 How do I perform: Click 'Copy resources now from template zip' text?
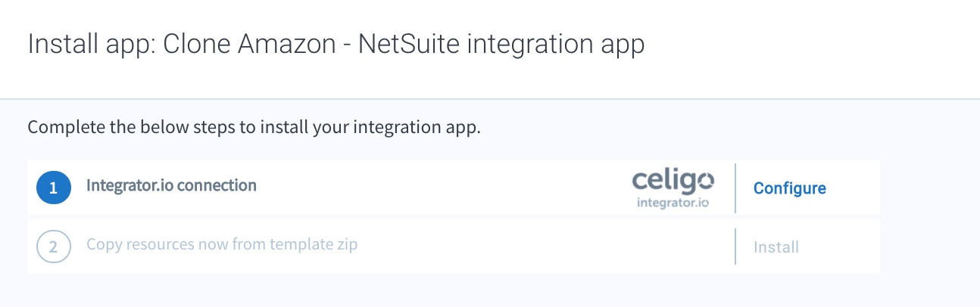(222, 244)
